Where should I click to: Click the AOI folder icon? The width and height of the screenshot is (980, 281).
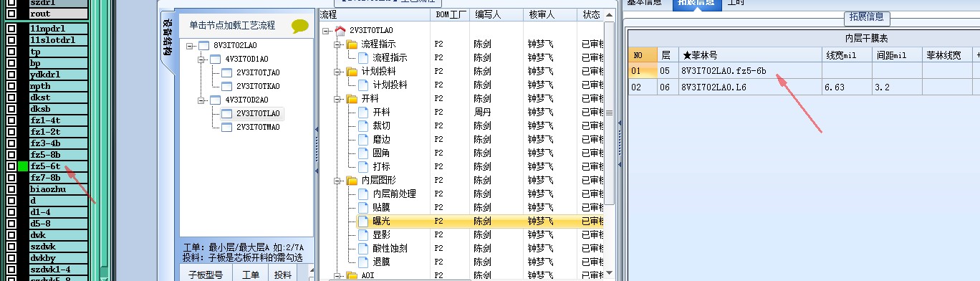point(352,276)
